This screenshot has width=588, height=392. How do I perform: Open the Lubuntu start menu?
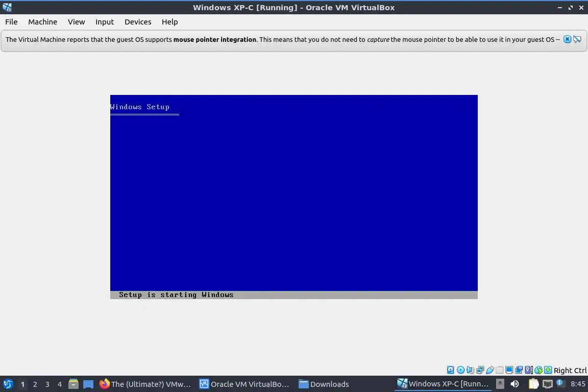point(8,384)
